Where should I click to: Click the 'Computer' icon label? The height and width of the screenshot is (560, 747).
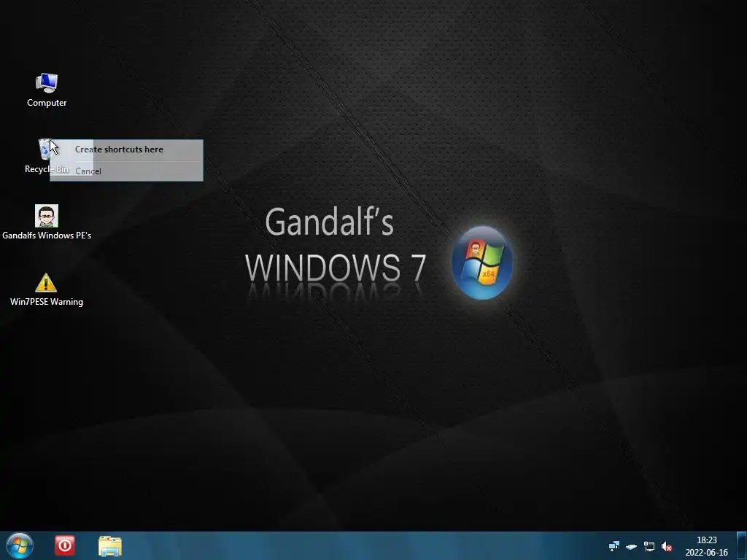pos(47,103)
